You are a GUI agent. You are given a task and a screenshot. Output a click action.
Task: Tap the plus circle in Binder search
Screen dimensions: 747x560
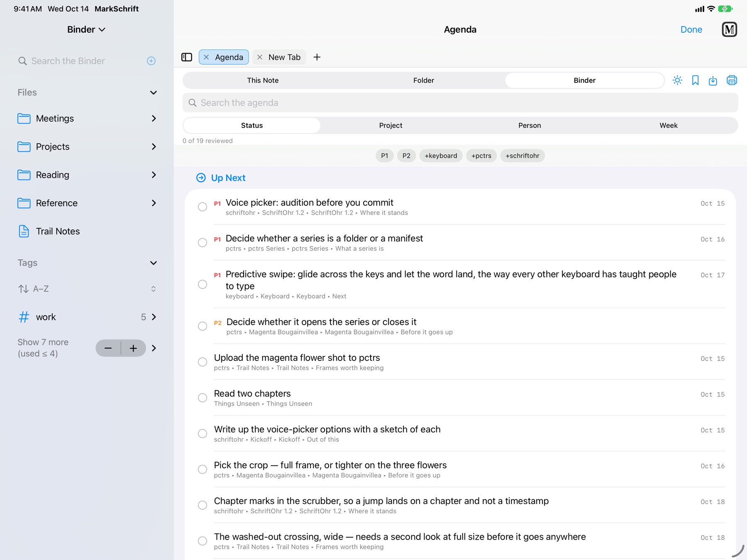151,61
